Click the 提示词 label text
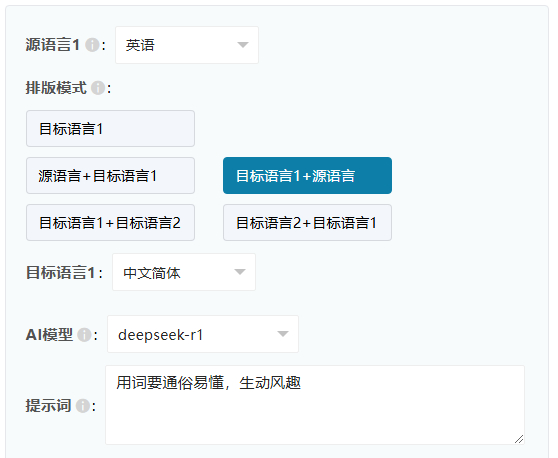Viewport: 558px width, 458px height. tap(48, 406)
